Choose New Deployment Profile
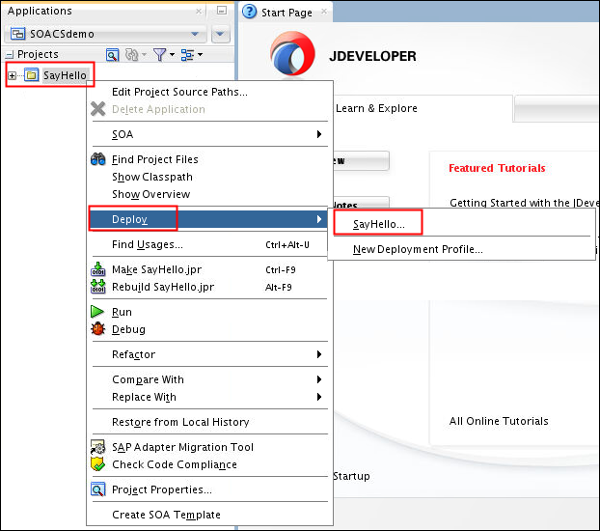This screenshot has height=531, width=600. pyautogui.click(x=462, y=249)
